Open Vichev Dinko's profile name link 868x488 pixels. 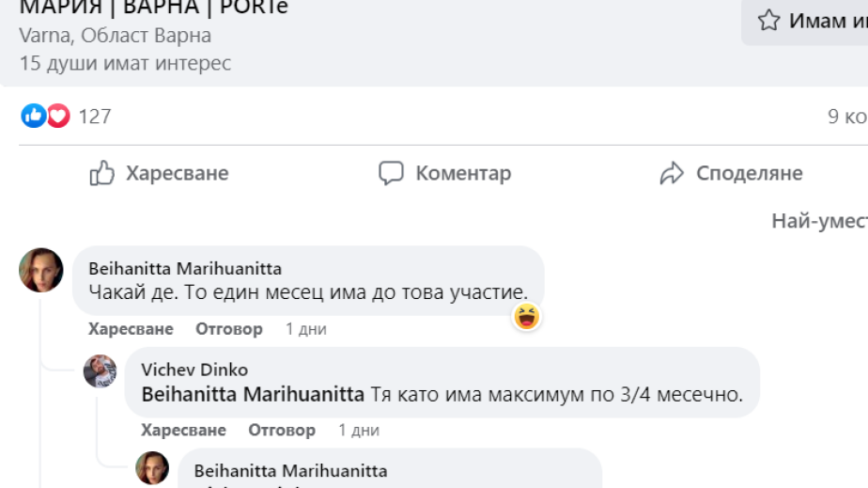tap(194, 370)
